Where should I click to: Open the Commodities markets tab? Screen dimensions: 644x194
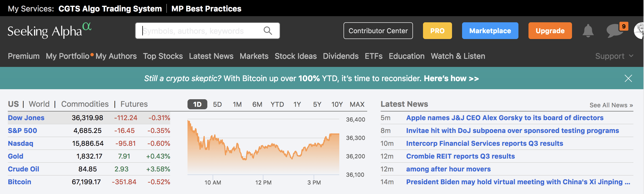tap(85, 104)
